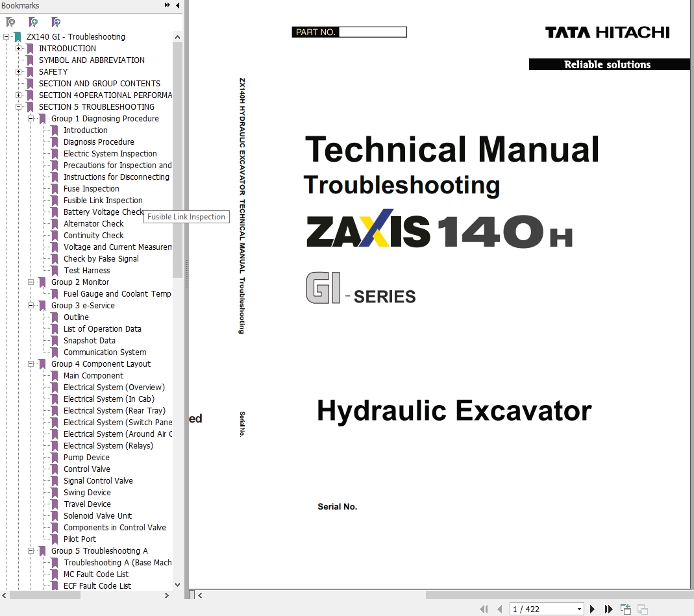The height and width of the screenshot is (616, 694).
Task: Go to the next page
Action: point(592,610)
